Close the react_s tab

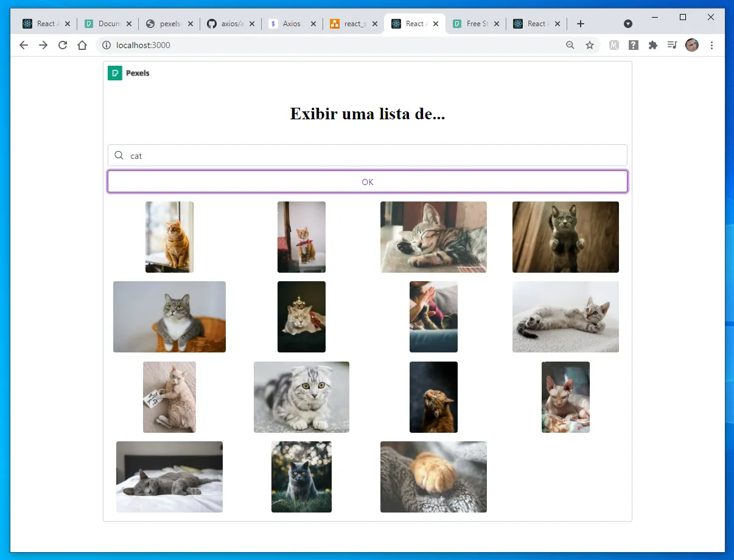[x=374, y=24]
